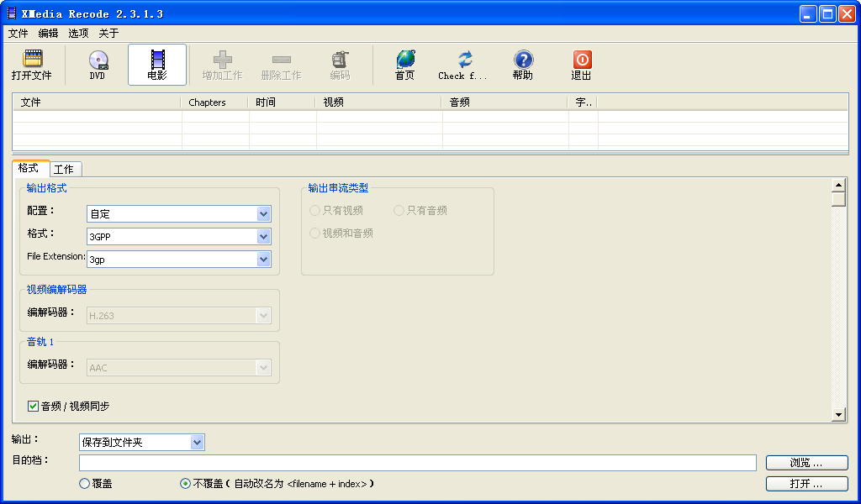The width and height of the screenshot is (861, 504).
Task: Select the 视频和音频 radio button
Action: [x=314, y=233]
